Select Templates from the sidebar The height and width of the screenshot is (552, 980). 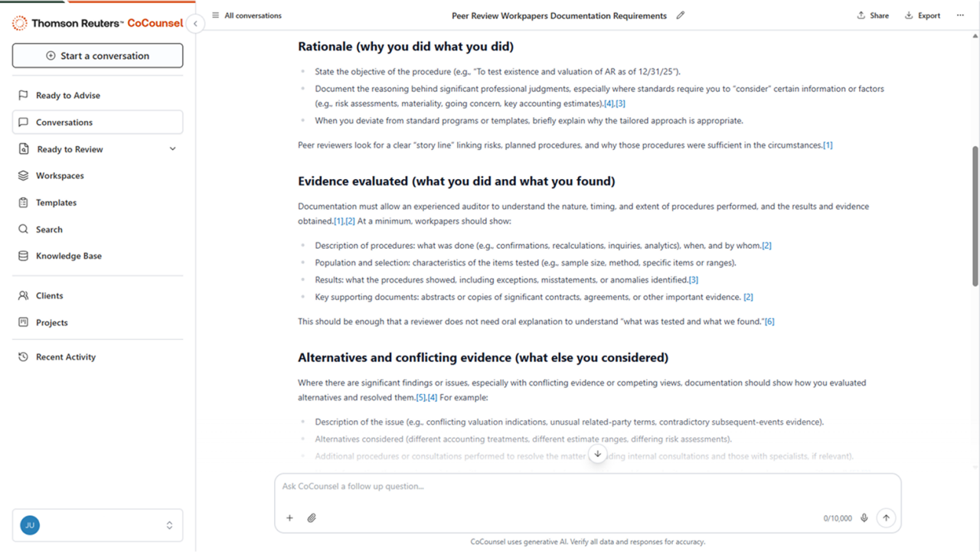click(56, 203)
